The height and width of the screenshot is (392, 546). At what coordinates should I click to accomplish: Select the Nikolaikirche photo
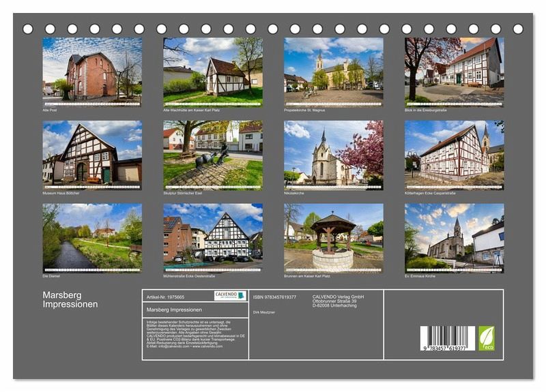(x=333, y=152)
